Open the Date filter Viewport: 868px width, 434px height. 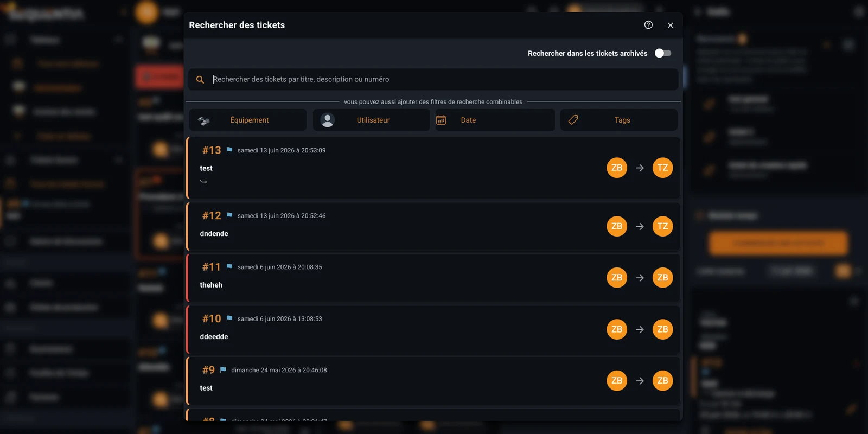coord(495,120)
